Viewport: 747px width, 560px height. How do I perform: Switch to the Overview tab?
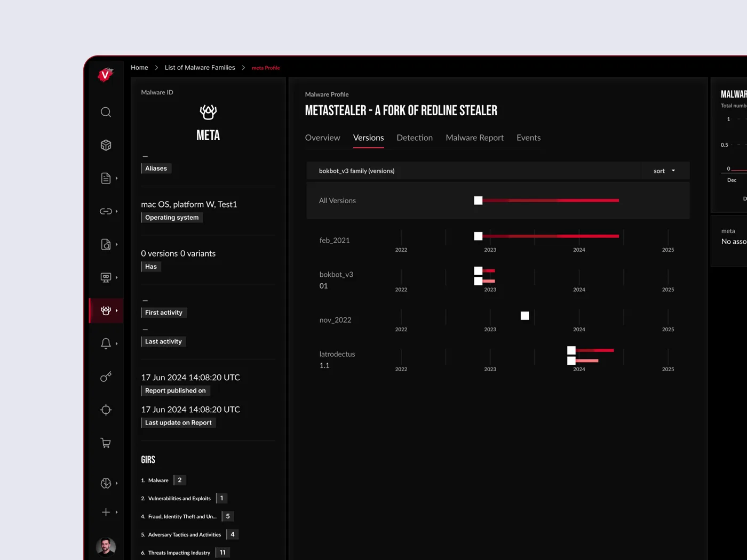click(322, 138)
